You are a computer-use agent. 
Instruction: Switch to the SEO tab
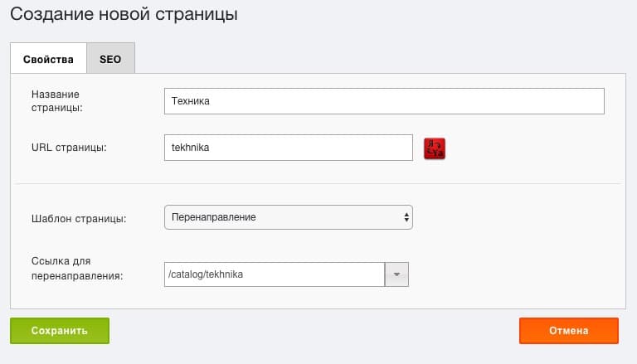tap(110, 59)
